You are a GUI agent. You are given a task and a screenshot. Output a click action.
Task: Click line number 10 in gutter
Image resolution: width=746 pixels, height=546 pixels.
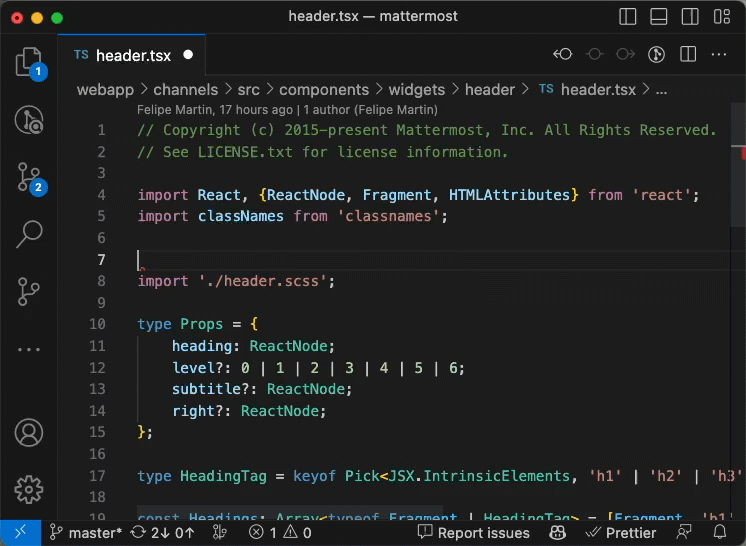(x=97, y=324)
